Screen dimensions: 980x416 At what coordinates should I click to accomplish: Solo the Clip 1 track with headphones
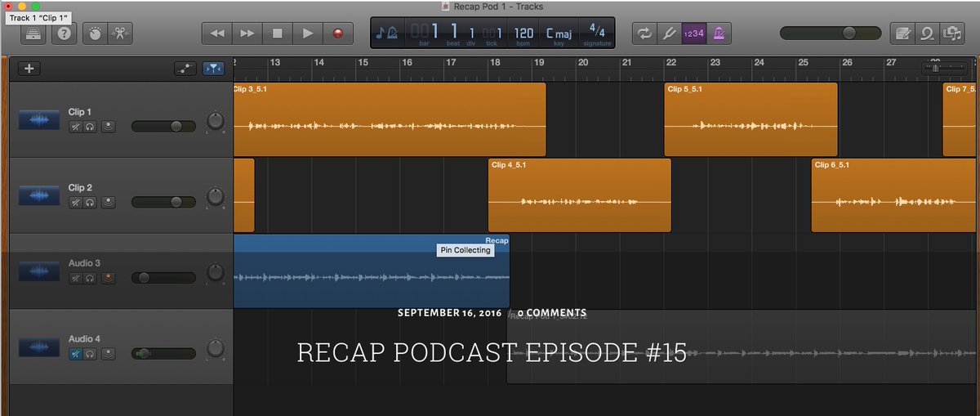[89, 127]
